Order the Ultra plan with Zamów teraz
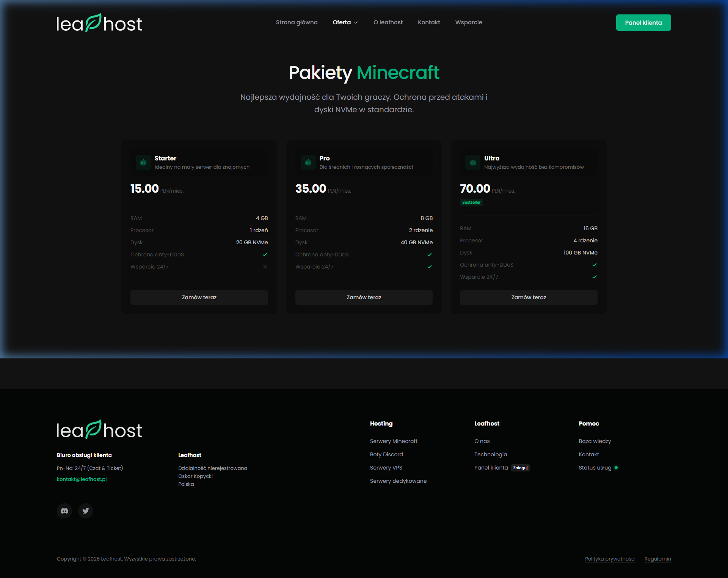 click(x=529, y=297)
